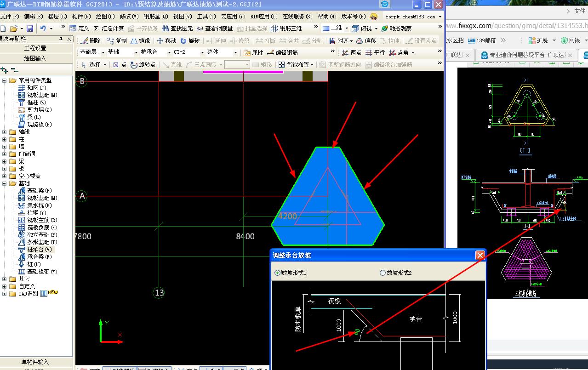This screenshot has width=588, height=370.
Task: Click the 删除 delete tool
Action: tap(91, 41)
